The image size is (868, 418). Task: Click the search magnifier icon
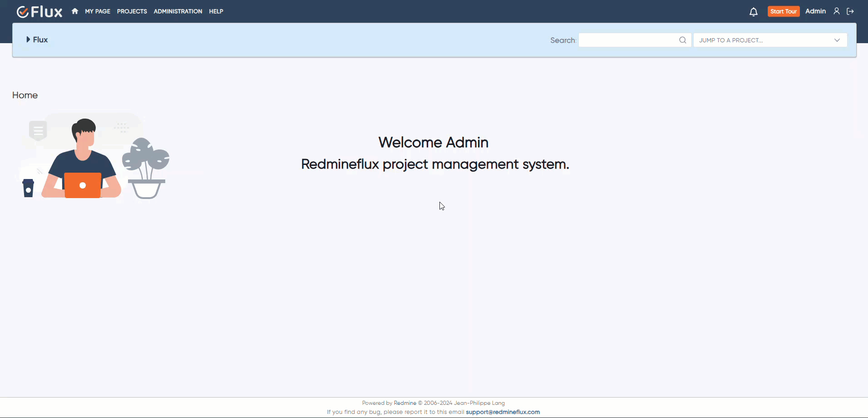[x=682, y=40]
